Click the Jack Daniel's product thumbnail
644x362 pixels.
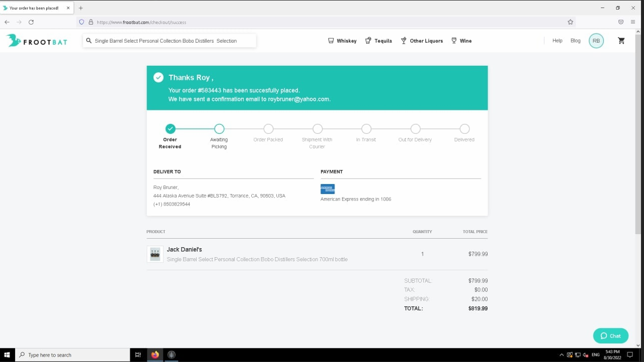[x=155, y=254]
